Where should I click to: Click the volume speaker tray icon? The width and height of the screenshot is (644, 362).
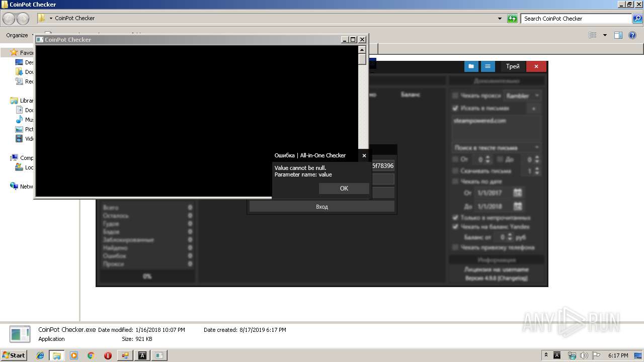(x=584, y=355)
